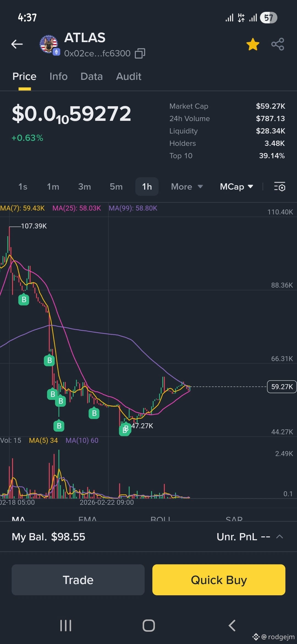Open the ATLAS token dog avatar
The width and height of the screenshot is (297, 644).
click(x=49, y=44)
